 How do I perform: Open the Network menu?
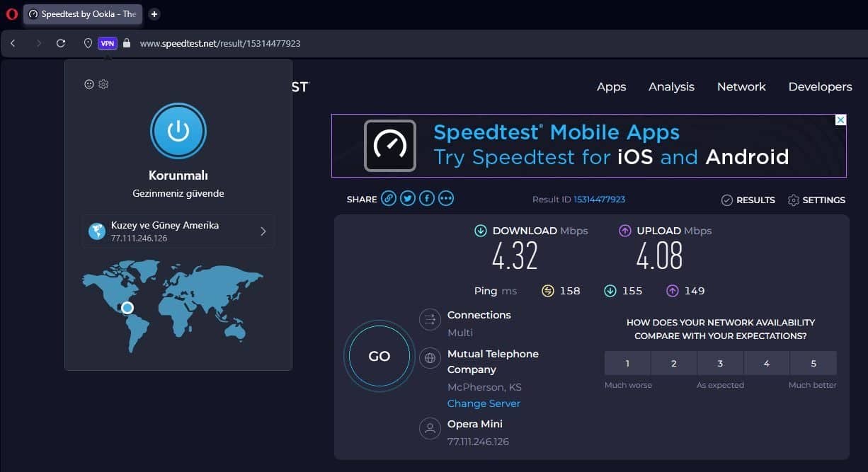[x=741, y=86]
